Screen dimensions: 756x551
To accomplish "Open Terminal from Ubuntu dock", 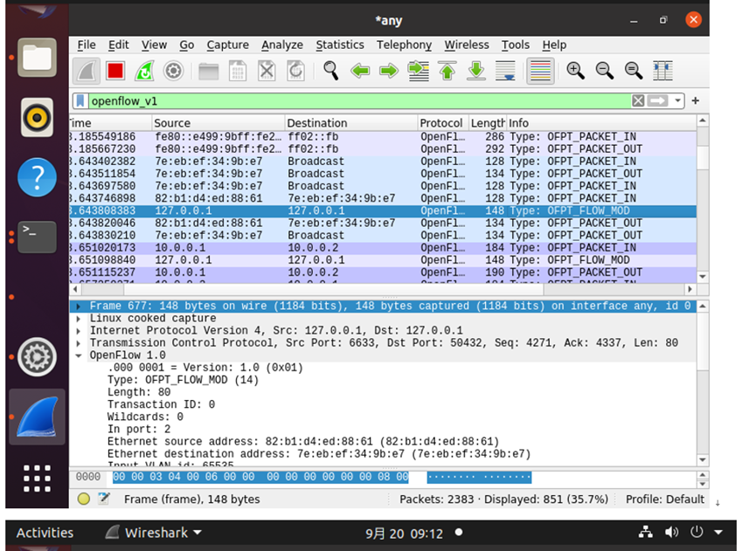I will [37, 237].
